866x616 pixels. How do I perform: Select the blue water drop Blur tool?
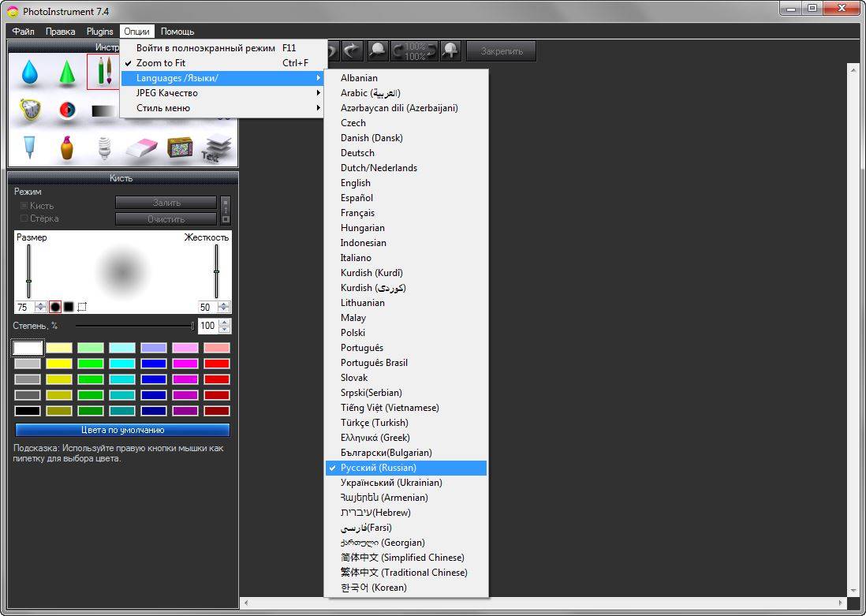(x=30, y=73)
